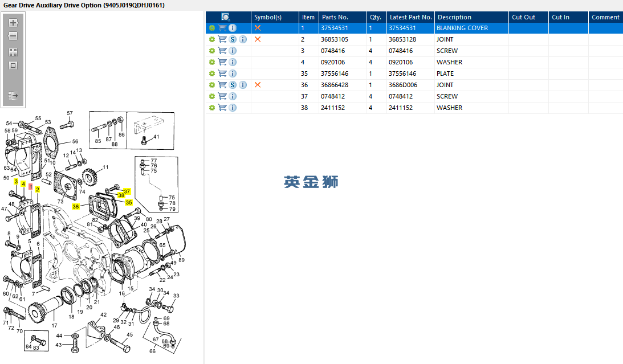Viewport: 623px width, 364px height.
Task: Click the green gear icon for WASHER 2411152
Action: click(212, 108)
